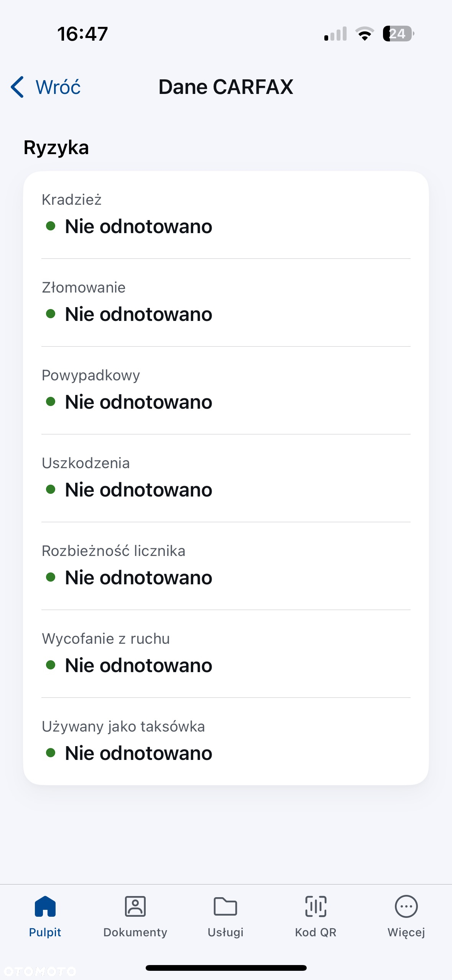Open the Usługi folder icon
452x980 pixels.
click(x=225, y=906)
